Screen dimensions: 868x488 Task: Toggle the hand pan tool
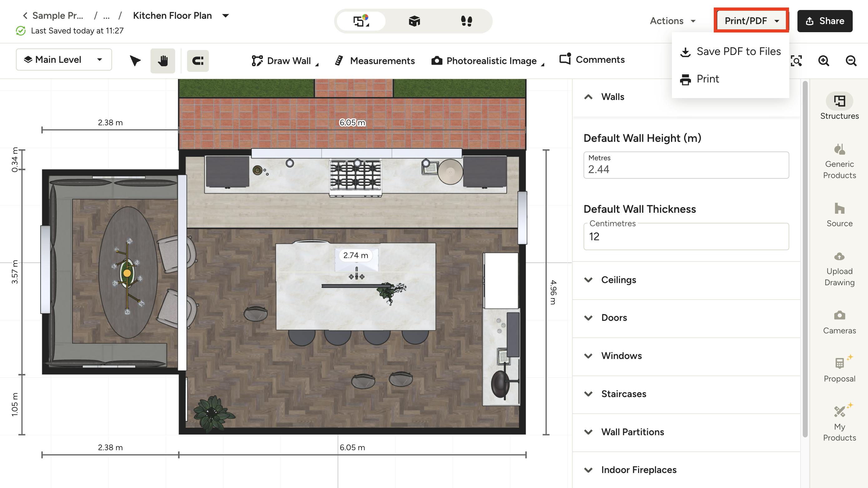pyautogui.click(x=163, y=61)
